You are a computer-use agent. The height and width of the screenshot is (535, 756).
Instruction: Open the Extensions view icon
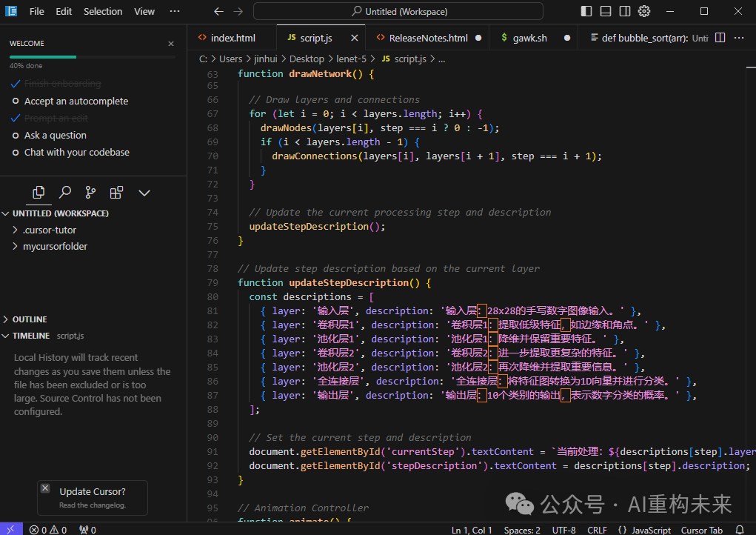(x=117, y=193)
